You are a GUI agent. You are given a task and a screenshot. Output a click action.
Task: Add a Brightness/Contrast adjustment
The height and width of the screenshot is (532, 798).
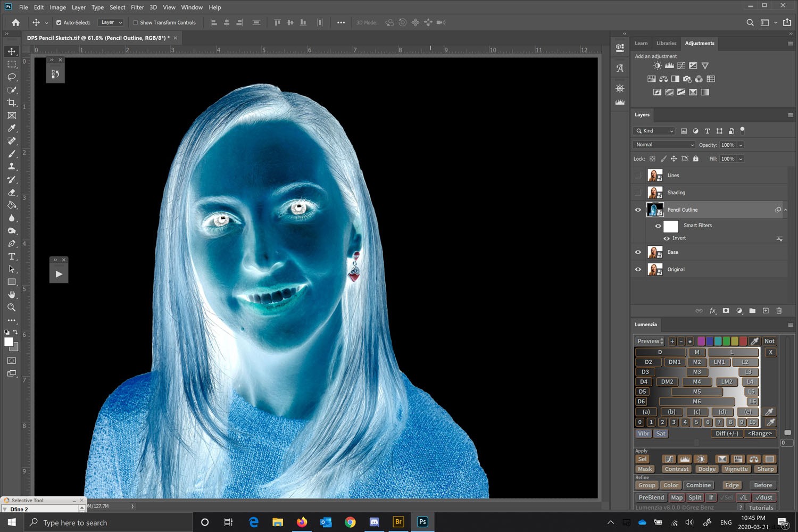click(656, 65)
